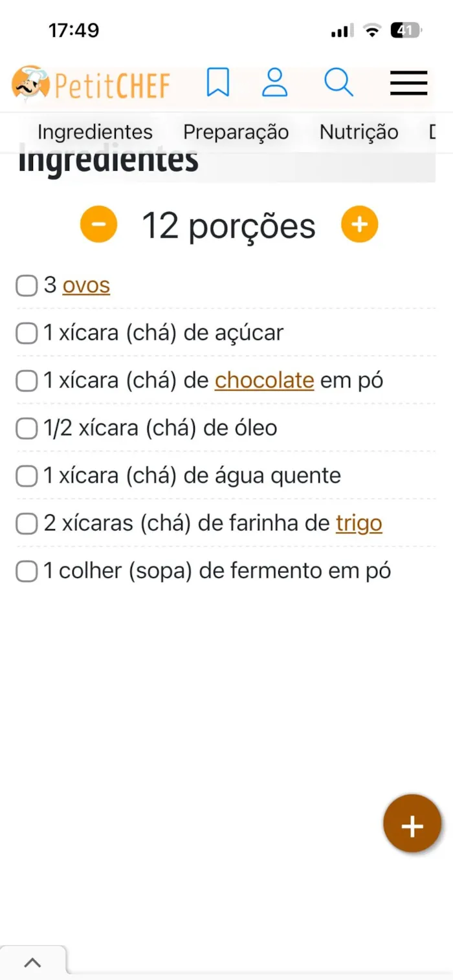This screenshot has width=453, height=980.
Task: Open the trigo ingredient link
Action: tap(359, 523)
